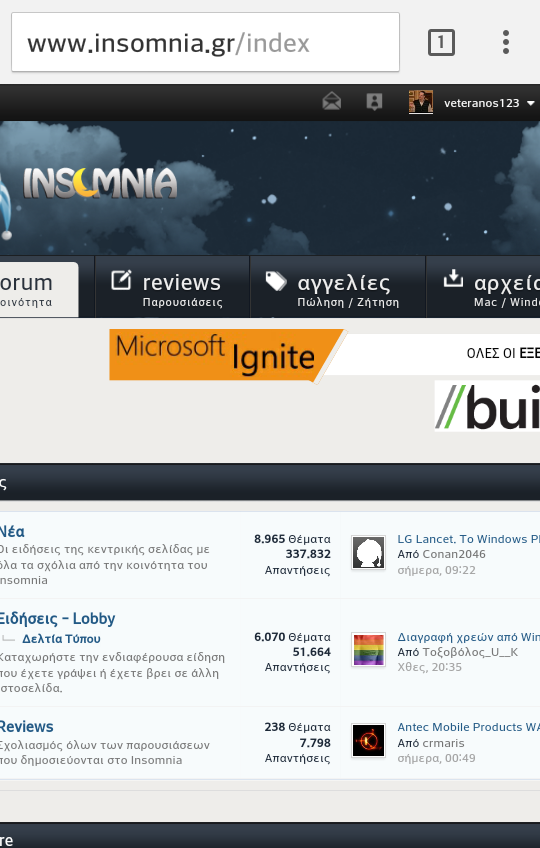The image size is (540, 848).
Task: Click the Conan2046 avatar thumbnail
Action: click(x=368, y=552)
